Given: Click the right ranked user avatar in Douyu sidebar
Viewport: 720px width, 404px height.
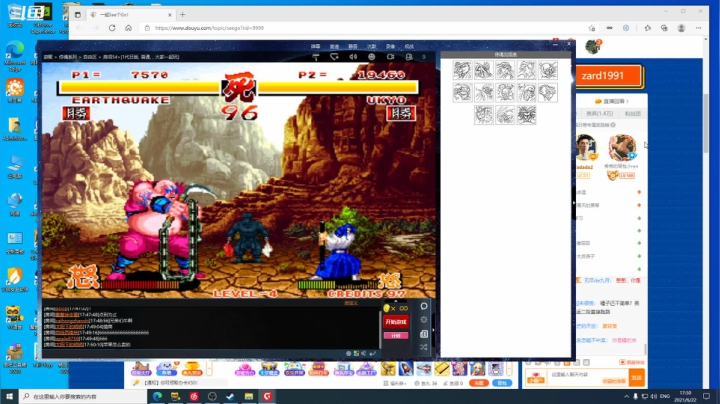Looking at the screenshot, I should 622,148.
